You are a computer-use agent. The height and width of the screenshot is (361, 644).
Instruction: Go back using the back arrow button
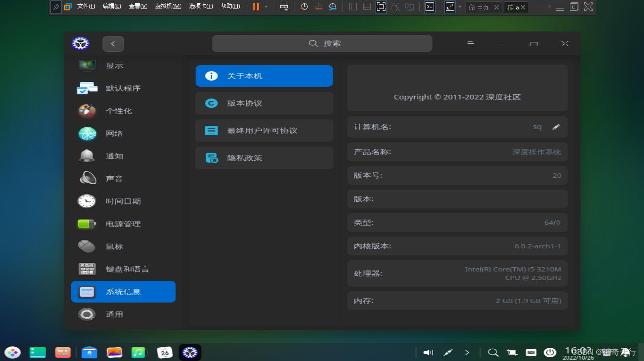(113, 43)
